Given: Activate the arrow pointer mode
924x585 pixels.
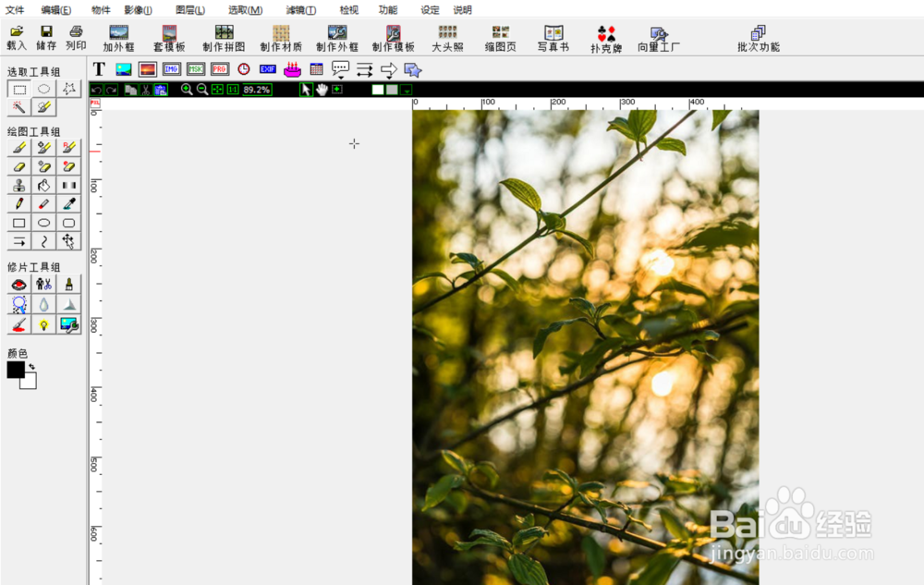Looking at the screenshot, I should [306, 90].
